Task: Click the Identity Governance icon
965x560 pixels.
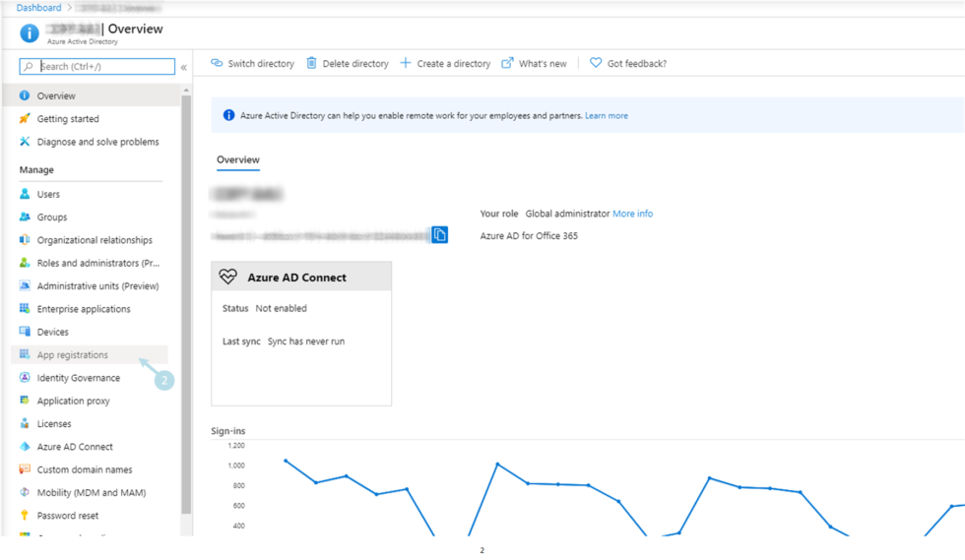Action: (25, 377)
